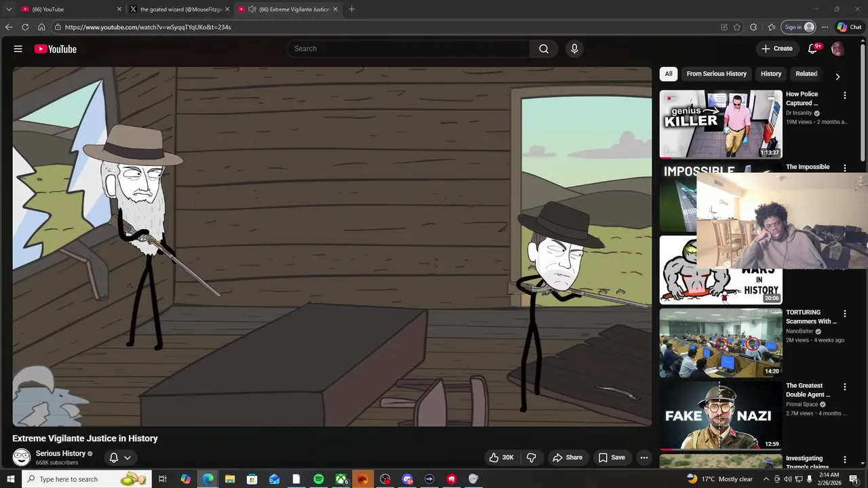Open Microsoft Store from the taskbar
Image resolution: width=868 pixels, height=488 pixels.
[252, 479]
